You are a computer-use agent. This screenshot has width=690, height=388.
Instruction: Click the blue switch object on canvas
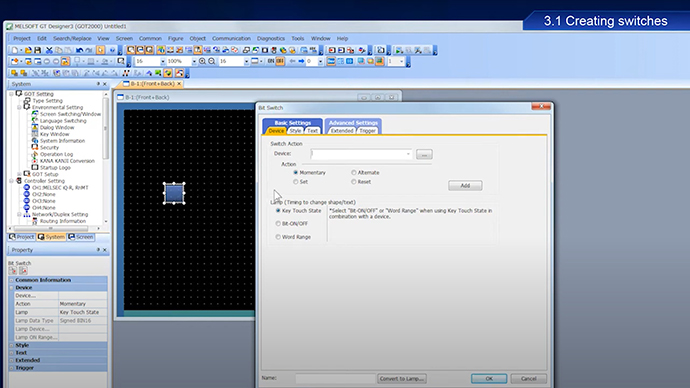tap(174, 193)
